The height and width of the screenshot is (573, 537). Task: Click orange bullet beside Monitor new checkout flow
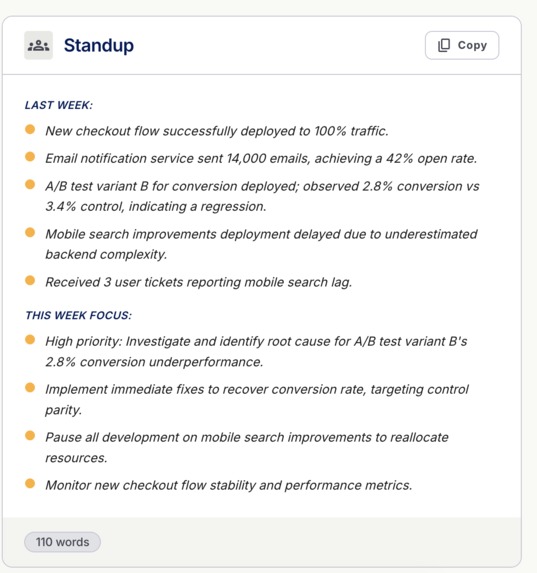click(x=30, y=483)
